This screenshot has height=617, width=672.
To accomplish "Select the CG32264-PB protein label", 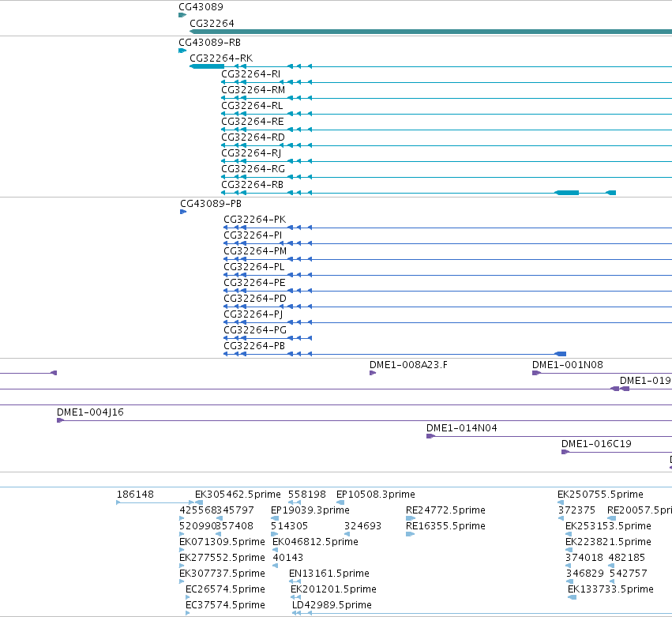I will (254, 346).
